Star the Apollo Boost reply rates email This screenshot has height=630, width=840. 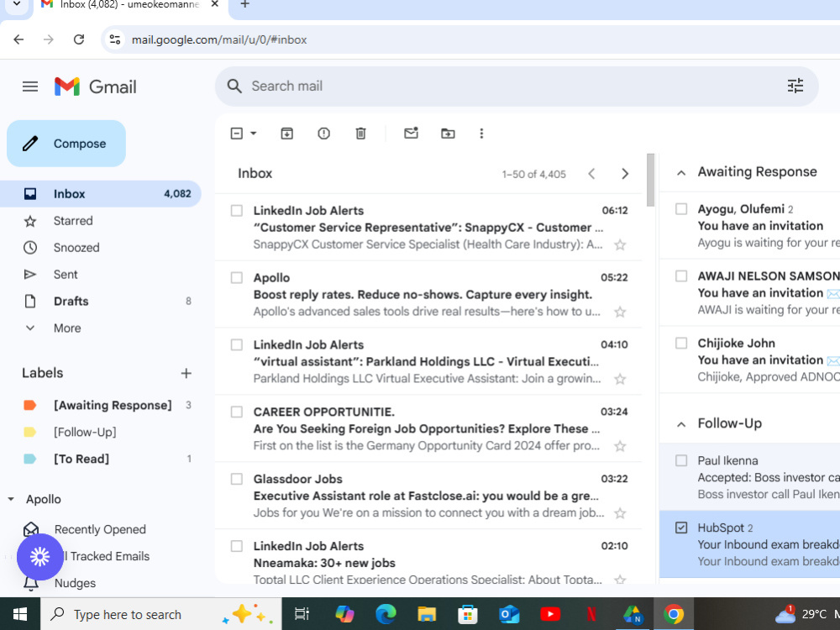[x=620, y=312]
